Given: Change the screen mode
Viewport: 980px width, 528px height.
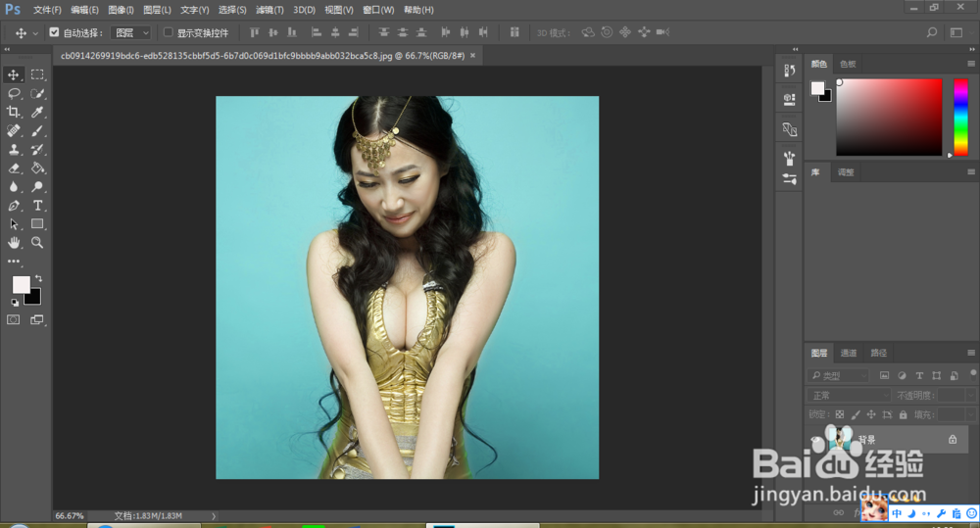Looking at the screenshot, I should (37, 320).
